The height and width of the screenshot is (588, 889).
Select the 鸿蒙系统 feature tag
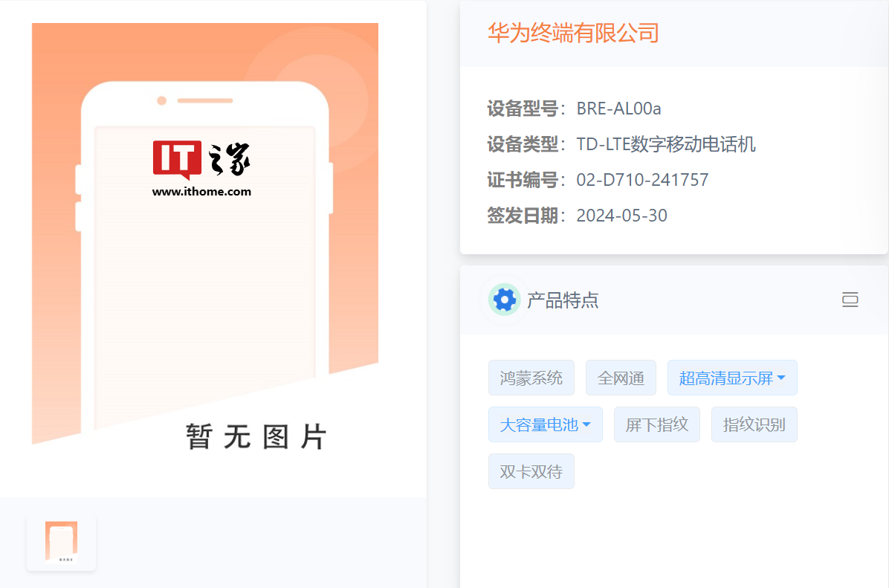531,378
